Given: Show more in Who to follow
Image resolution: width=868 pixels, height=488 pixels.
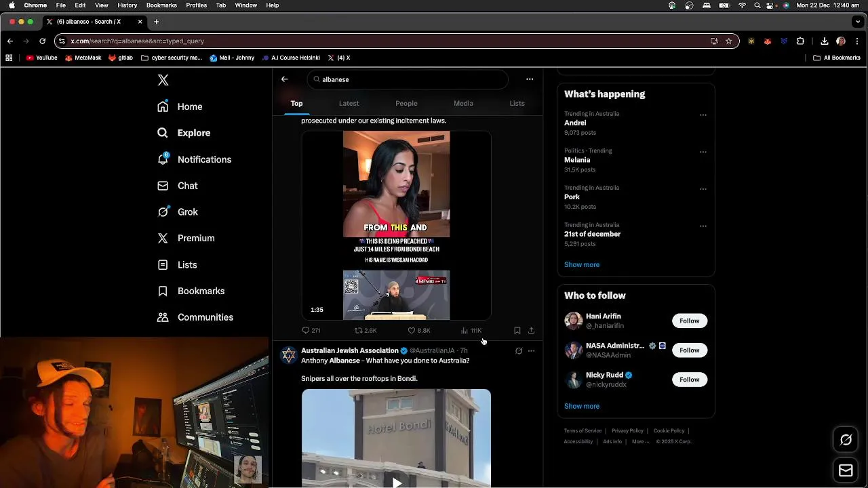Looking at the screenshot, I should [582, 406].
